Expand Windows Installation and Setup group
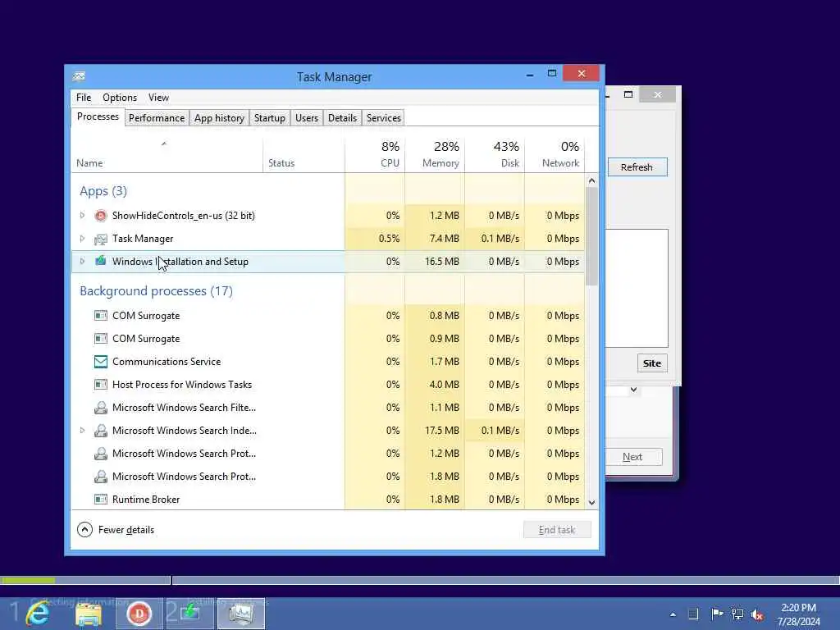Screen dimensions: 840x630 tap(82, 262)
